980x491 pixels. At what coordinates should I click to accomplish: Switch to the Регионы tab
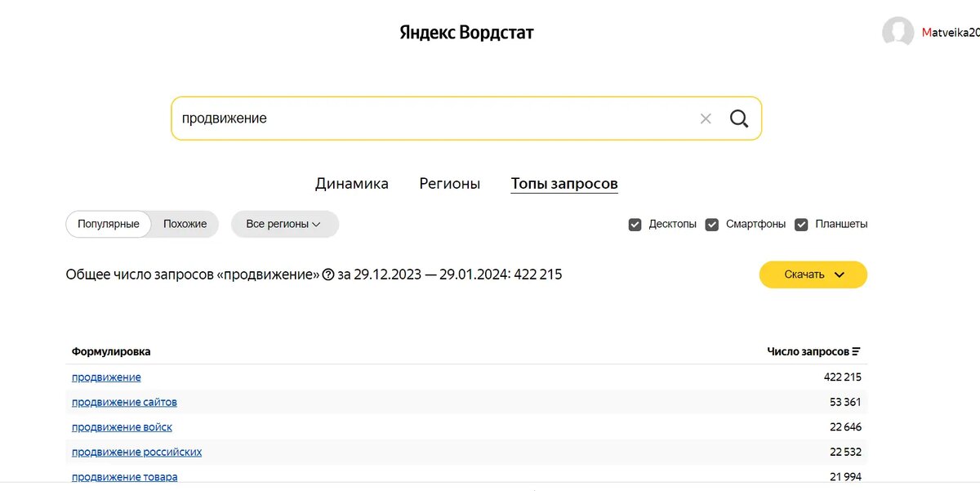point(450,184)
